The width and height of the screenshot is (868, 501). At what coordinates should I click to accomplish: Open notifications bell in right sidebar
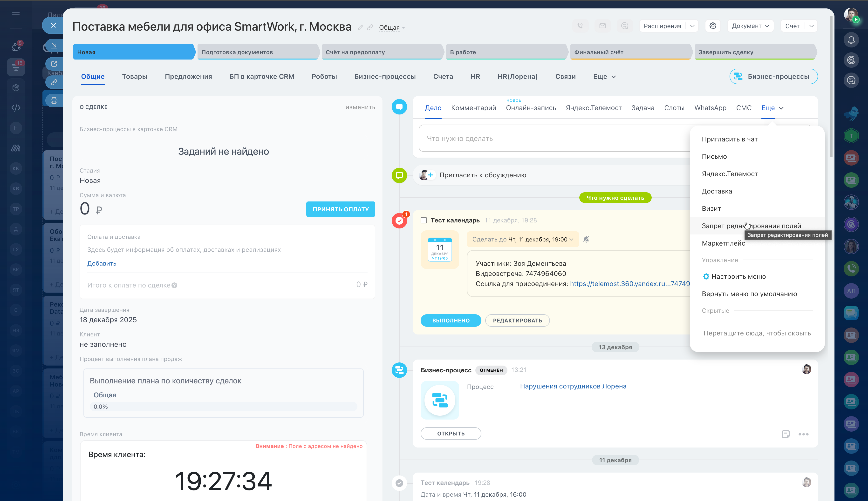[851, 40]
